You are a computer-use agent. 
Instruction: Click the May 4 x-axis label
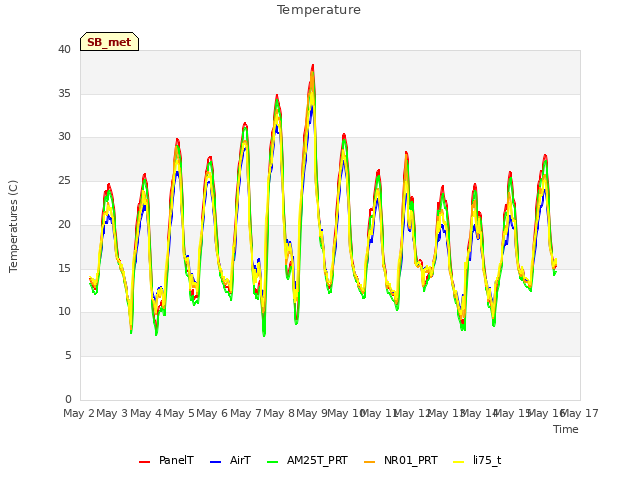coord(146,413)
